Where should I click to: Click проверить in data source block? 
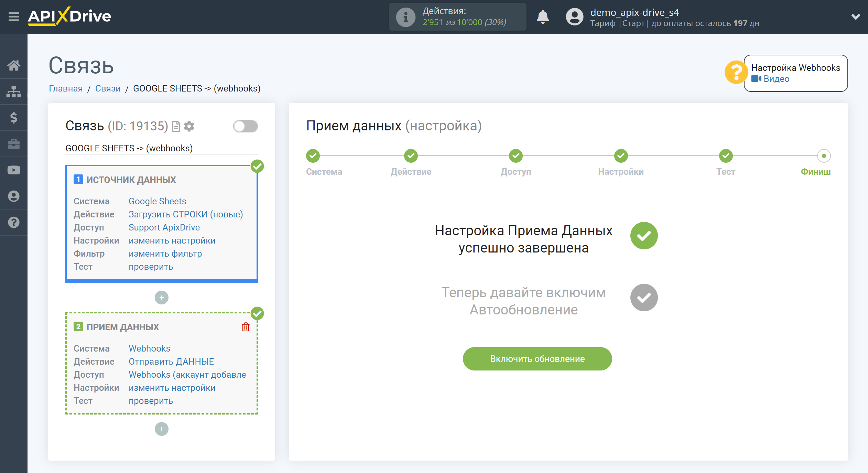151,267
